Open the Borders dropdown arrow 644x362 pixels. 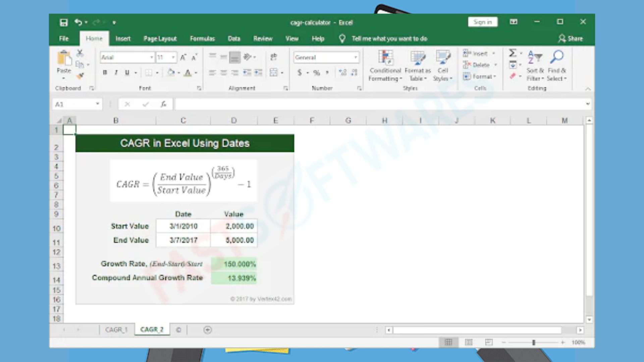coord(157,73)
